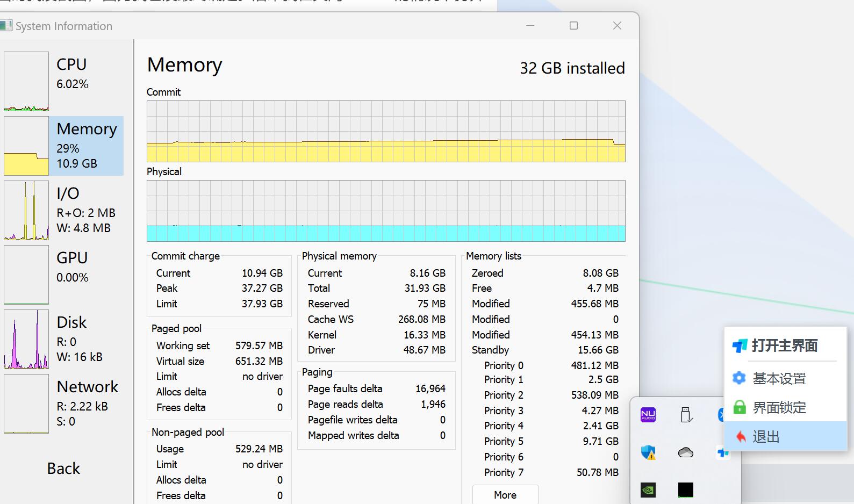Click the Physical memory history graph

(x=386, y=211)
